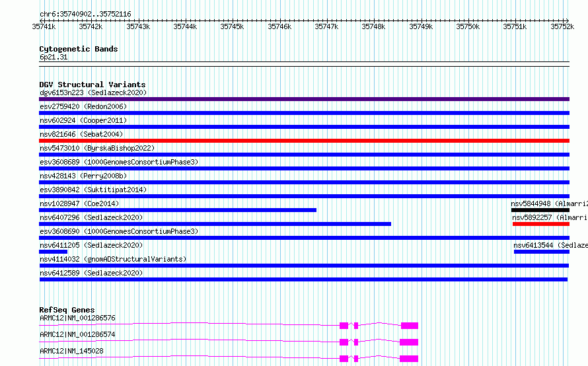Click the 35742k ruler tick label

[x=91, y=26]
